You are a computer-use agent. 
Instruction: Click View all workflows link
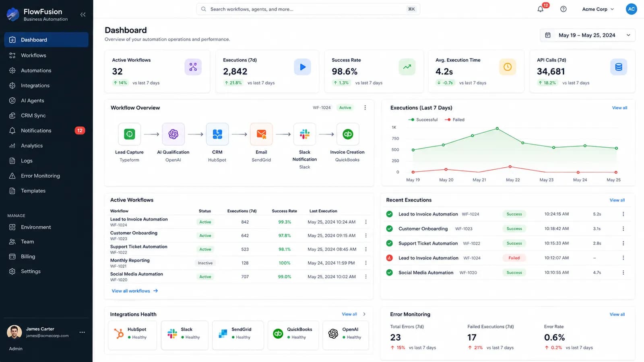[135, 291]
